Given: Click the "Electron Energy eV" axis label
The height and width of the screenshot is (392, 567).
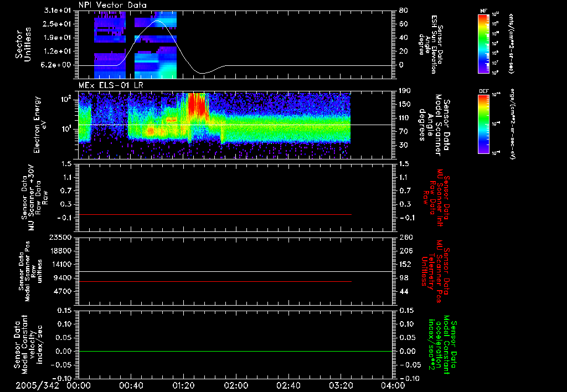Looking at the screenshot, I should pos(40,125).
